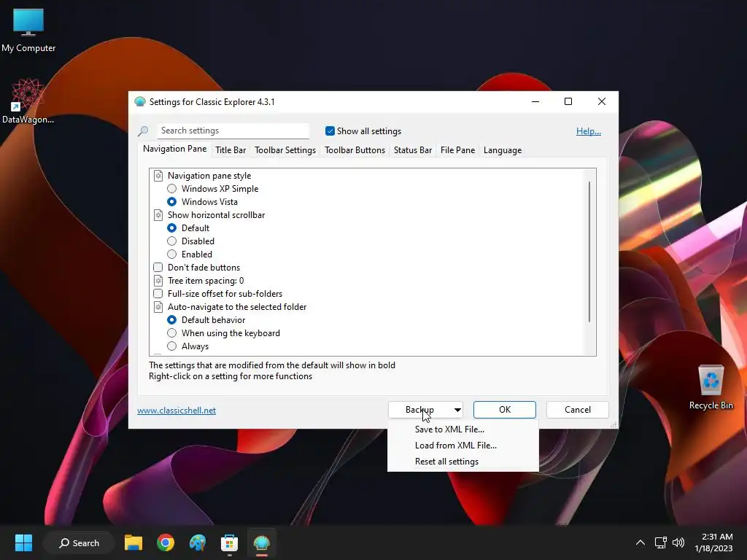Select the Windows XP Simple radio option

[171, 189]
